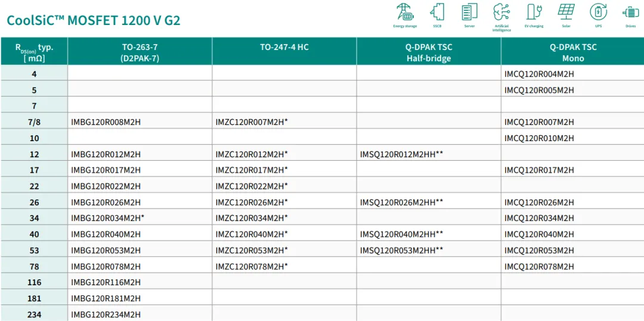Click the 181 mΩ row label
Image resolution: width=644 pixels, height=321 pixels.
pos(34,298)
